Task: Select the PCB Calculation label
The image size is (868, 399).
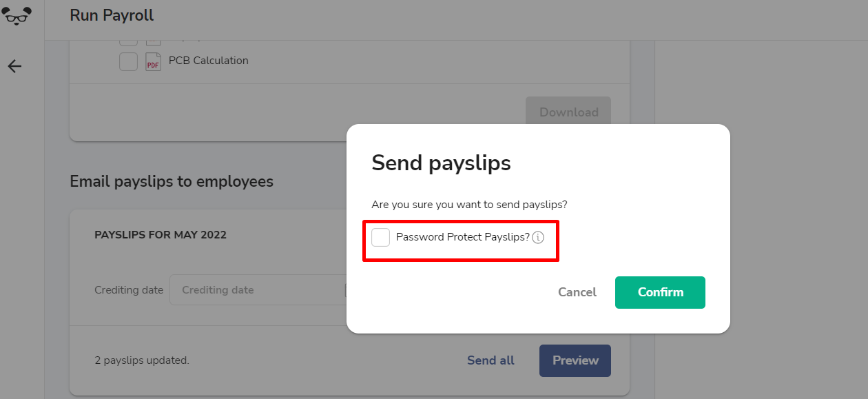Action: (209, 61)
